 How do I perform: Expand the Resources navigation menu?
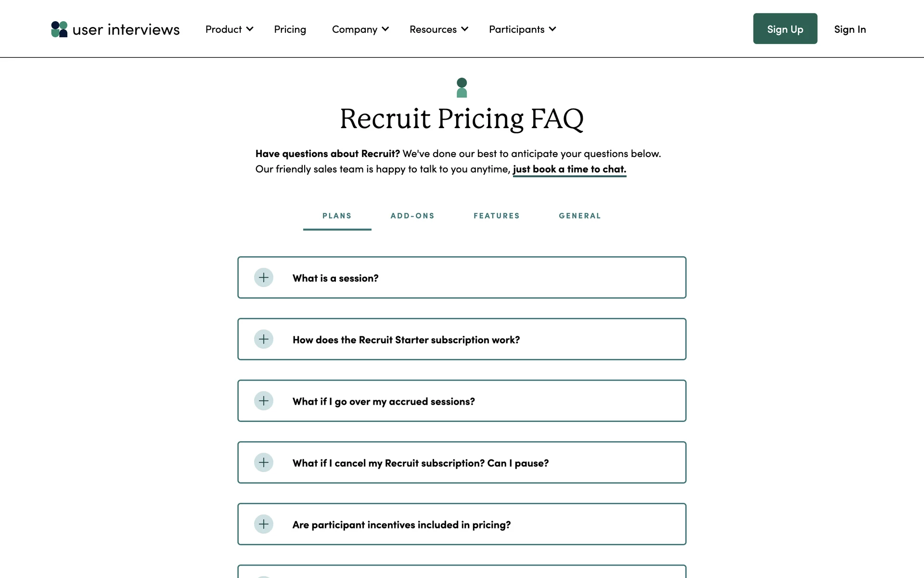438,29
